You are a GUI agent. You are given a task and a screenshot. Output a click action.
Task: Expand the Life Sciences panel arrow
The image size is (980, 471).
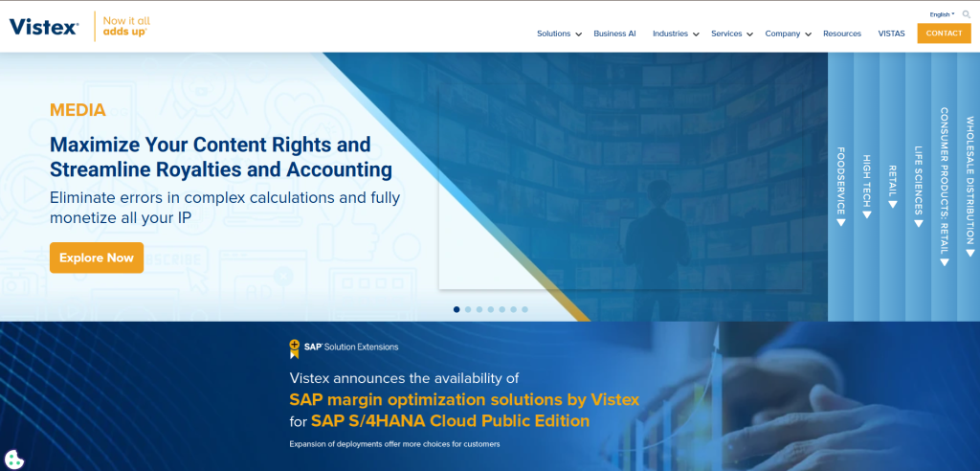(918, 223)
